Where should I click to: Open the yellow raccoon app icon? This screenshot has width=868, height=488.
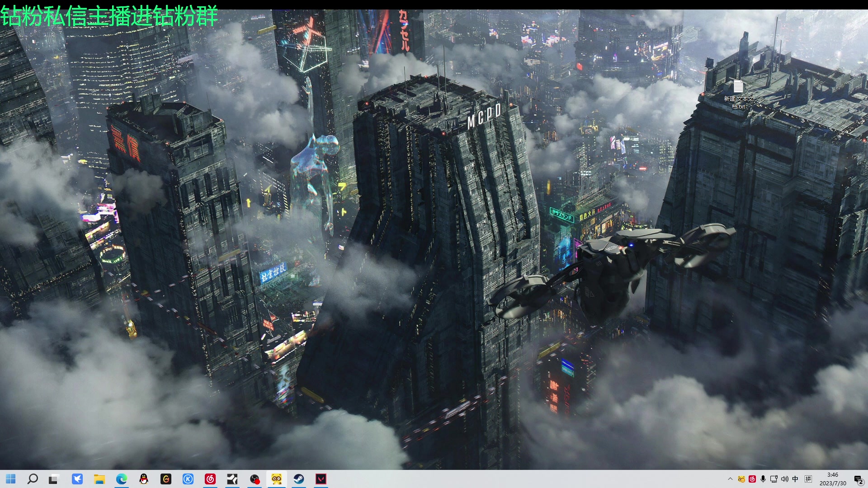coord(277,479)
